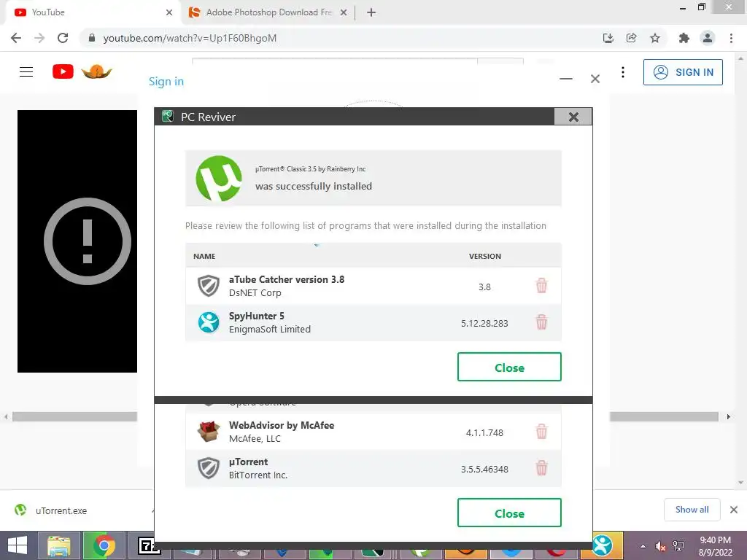Viewport: 747px width, 560px height.
Task: Open a new browser tab
Action: (x=371, y=12)
